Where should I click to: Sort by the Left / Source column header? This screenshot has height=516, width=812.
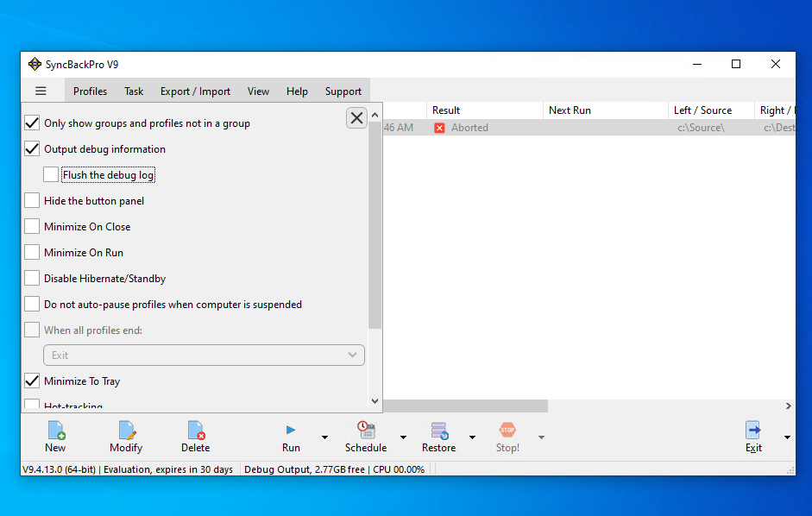point(711,110)
